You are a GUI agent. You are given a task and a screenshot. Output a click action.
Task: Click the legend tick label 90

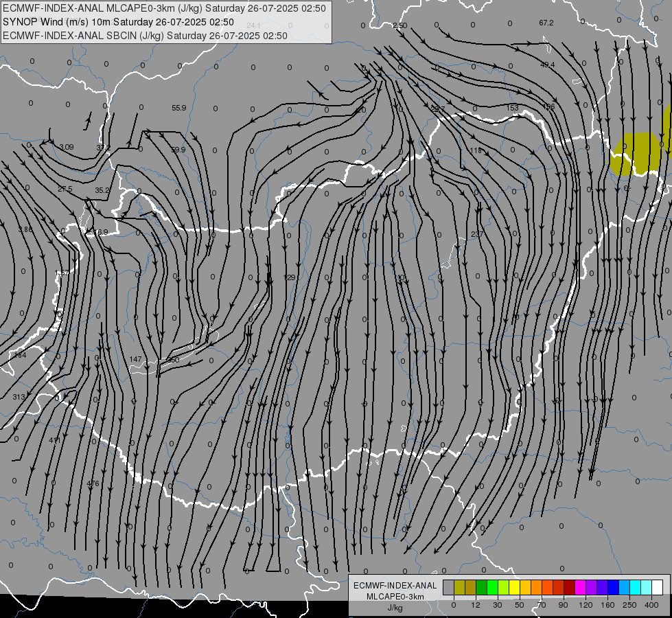click(x=563, y=605)
